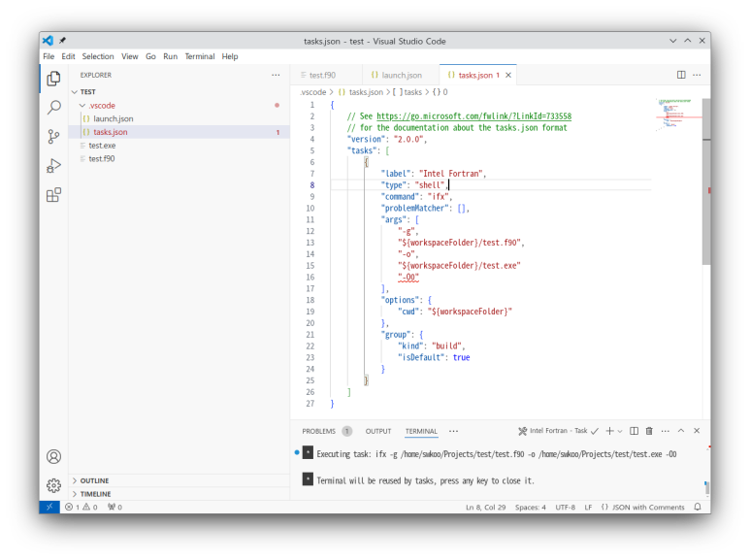Split the editor to the right
The image size is (750, 560).
(x=681, y=75)
